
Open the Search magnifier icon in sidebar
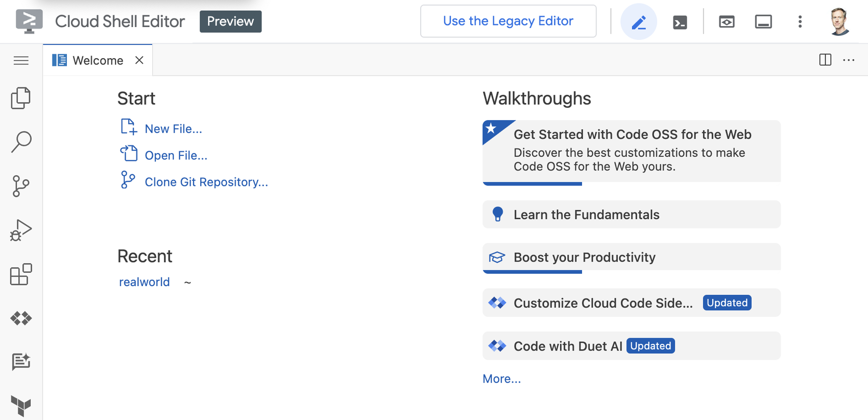[21, 142]
